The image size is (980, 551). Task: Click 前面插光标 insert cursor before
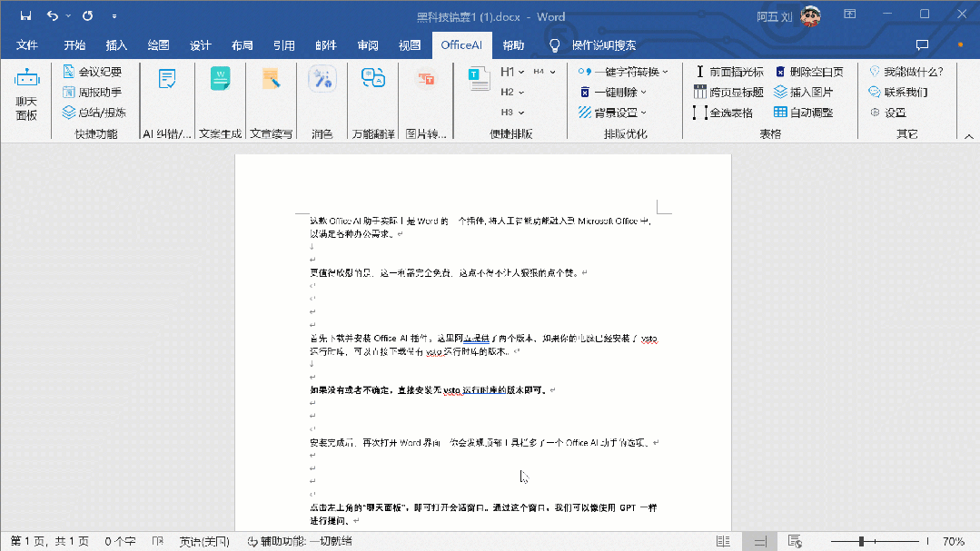click(x=729, y=72)
